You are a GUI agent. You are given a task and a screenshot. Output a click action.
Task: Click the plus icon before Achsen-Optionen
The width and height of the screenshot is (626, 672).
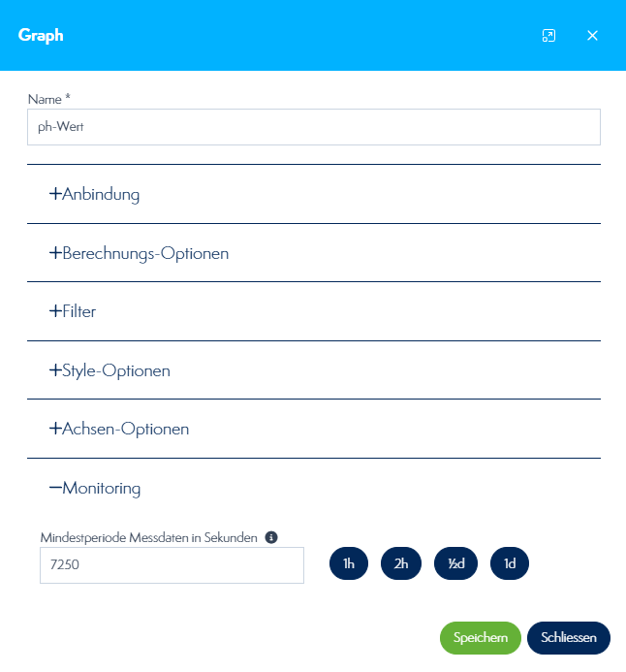pyautogui.click(x=55, y=429)
